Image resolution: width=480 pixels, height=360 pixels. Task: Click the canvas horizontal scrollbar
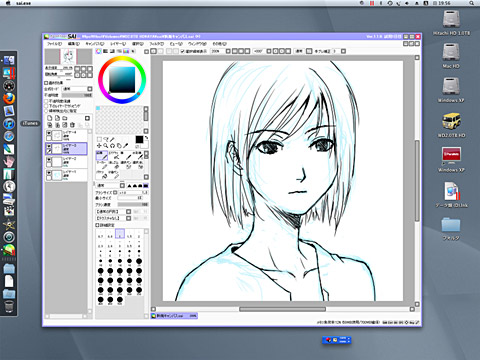click(x=283, y=309)
